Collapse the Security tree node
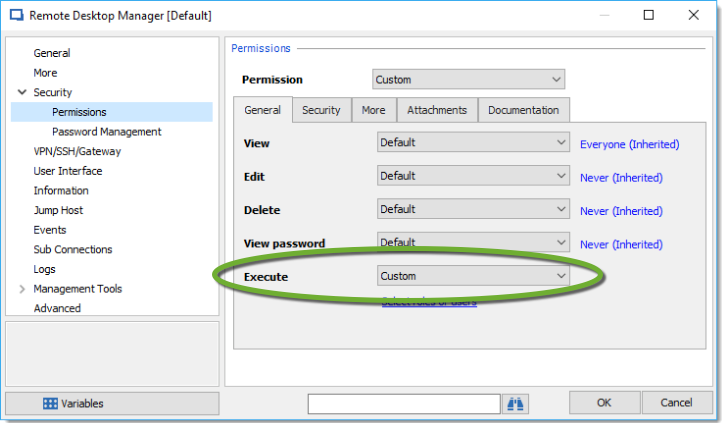This screenshot has height=423, width=722. (22, 92)
